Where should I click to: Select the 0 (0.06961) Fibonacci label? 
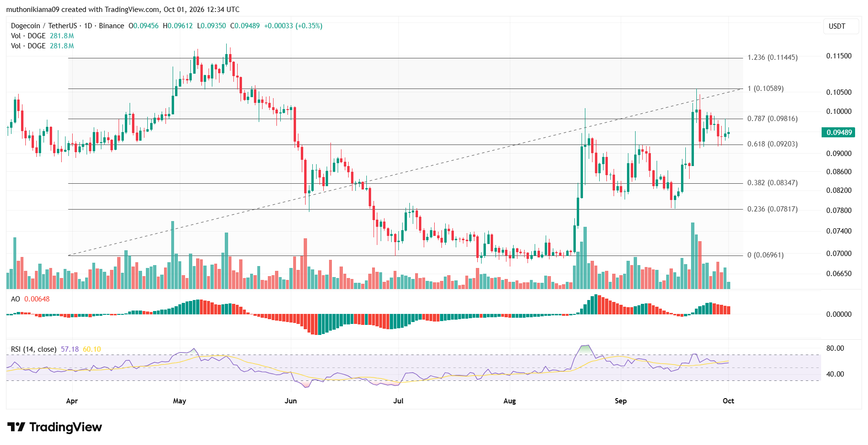766,255
